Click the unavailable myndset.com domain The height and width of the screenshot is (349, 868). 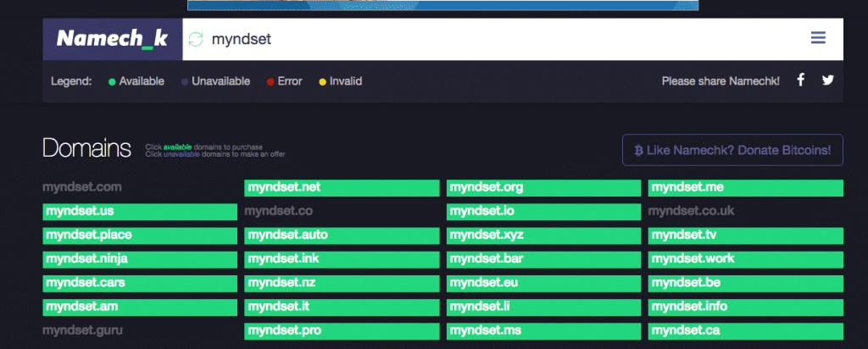pyautogui.click(x=82, y=187)
